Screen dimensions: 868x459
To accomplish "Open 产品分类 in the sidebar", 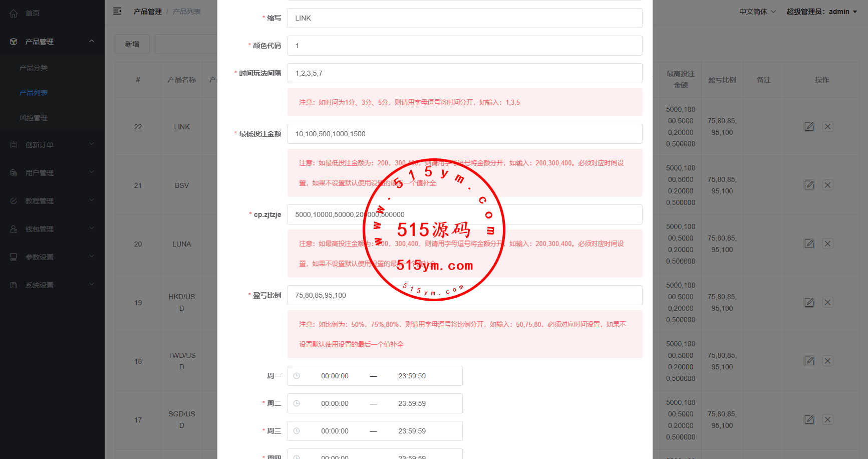I will [34, 68].
